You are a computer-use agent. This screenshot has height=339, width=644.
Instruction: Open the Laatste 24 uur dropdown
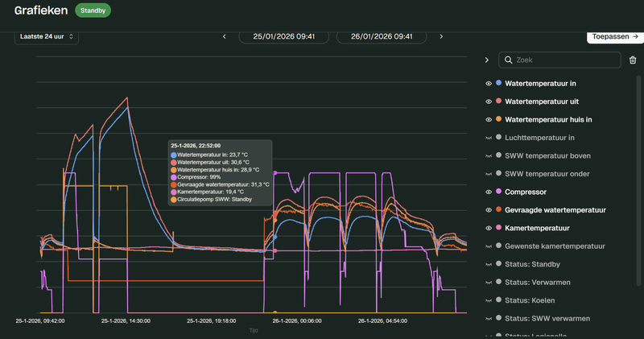click(47, 36)
